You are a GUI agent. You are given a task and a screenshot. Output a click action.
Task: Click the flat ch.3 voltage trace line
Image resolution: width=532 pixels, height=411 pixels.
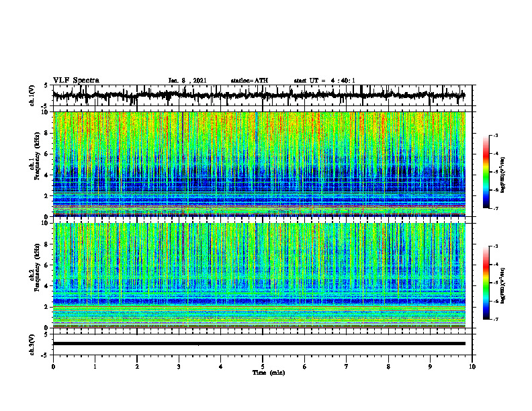[259, 344]
